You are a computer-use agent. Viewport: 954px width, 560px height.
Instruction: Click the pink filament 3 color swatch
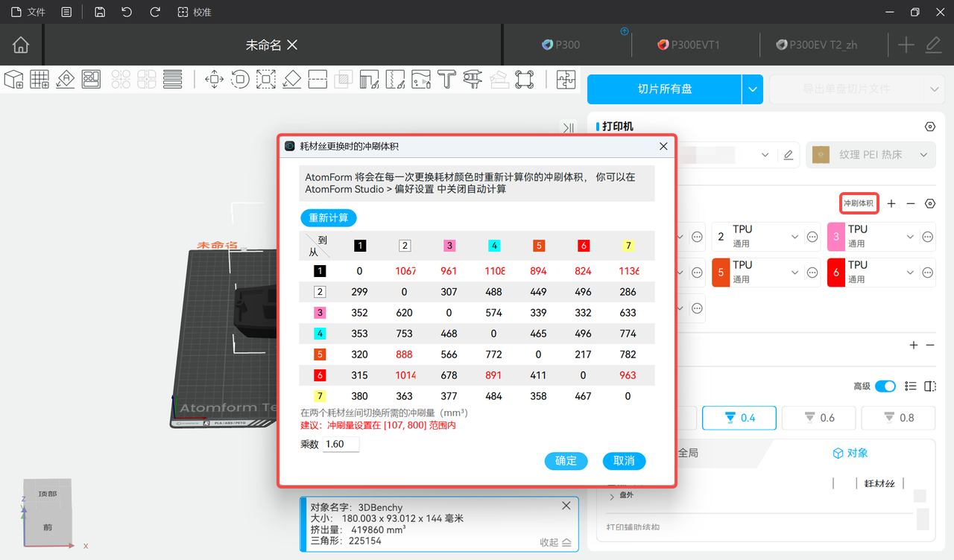point(836,237)
